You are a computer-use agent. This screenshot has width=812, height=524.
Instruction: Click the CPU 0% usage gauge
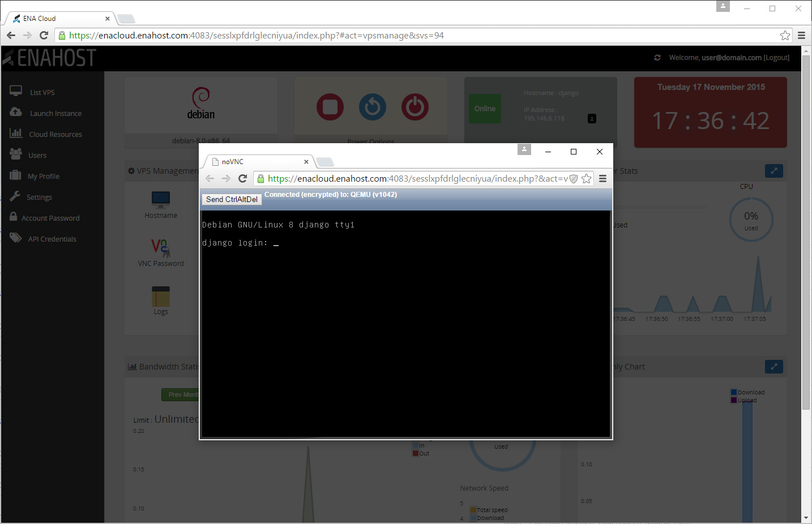coord(751,220)
